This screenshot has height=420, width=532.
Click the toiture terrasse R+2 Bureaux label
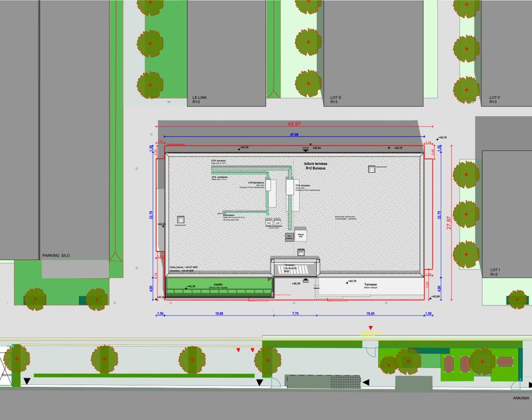point(315,166)
